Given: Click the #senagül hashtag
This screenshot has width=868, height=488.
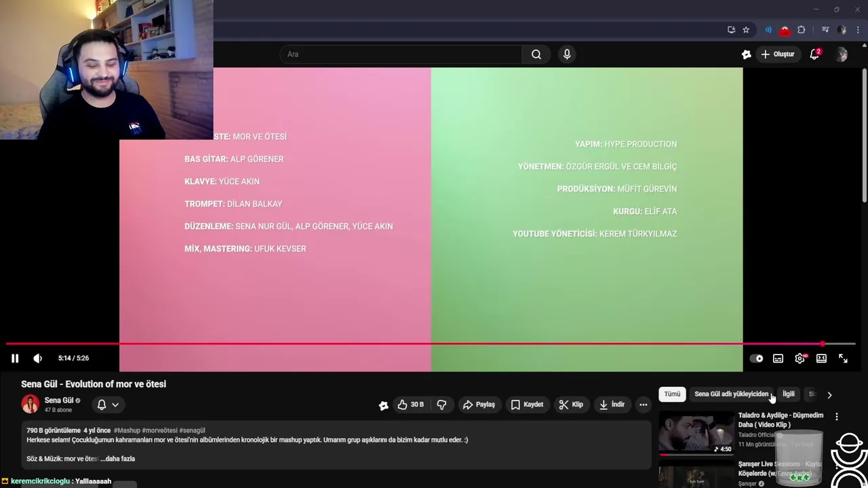Looking at the screenshot, I should 192,430.
